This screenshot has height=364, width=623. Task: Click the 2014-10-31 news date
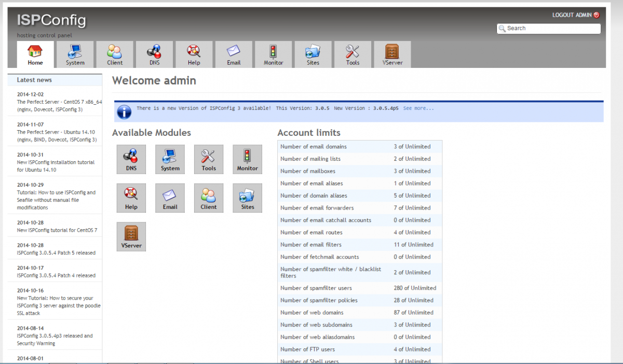click(x=30, y=155)
